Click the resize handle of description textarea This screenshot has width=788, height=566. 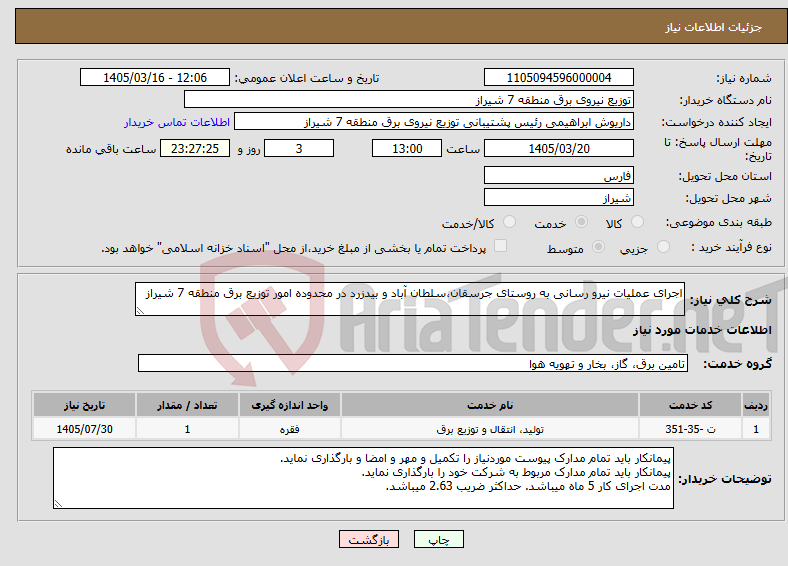point(140,311)
